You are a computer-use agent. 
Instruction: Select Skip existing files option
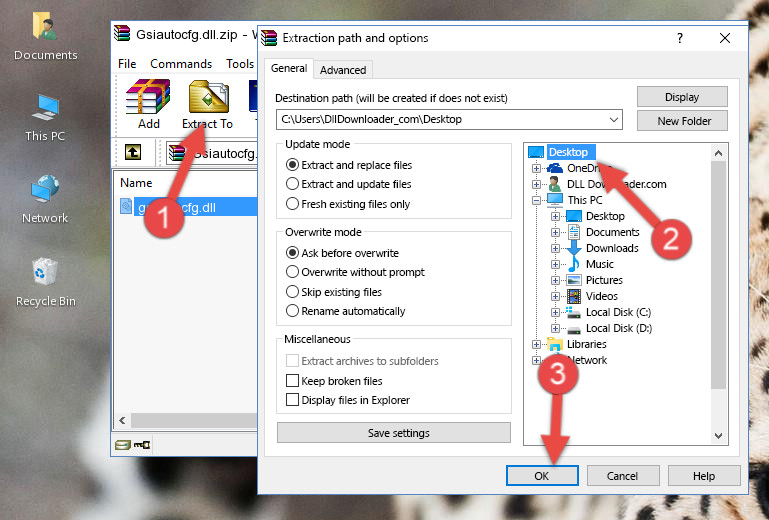pyautogui.click(x=292, y=291)
